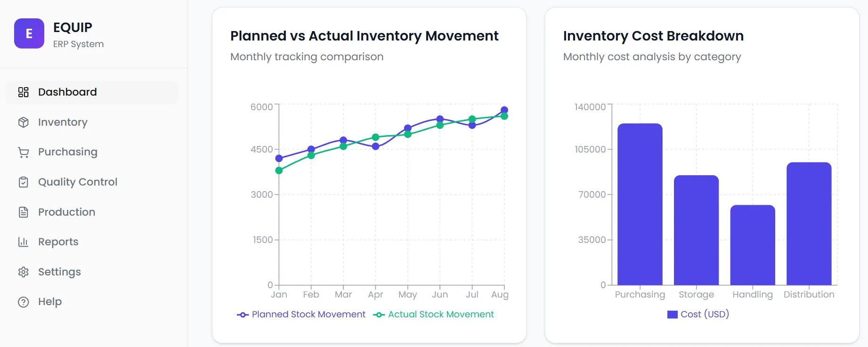Click the Inventory box icon
Screen dimensions: 868x347
(x=24, y=122)
